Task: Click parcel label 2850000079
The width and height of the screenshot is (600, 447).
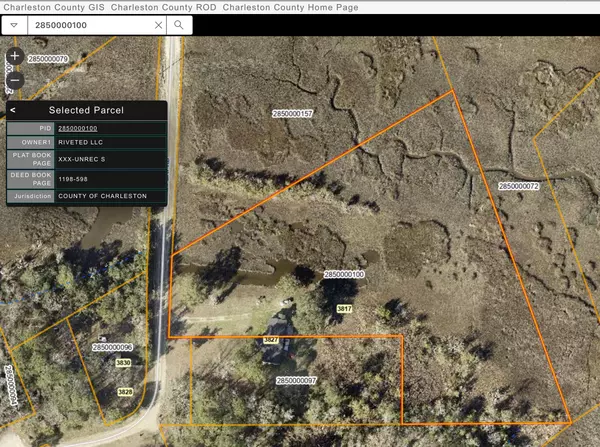Action: (x=47, y=59)
